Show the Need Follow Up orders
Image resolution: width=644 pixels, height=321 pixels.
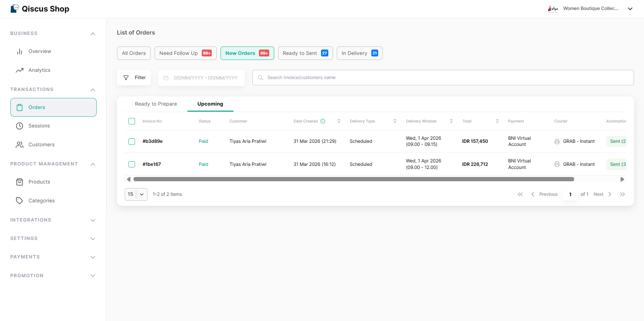(x=185, y=53)
